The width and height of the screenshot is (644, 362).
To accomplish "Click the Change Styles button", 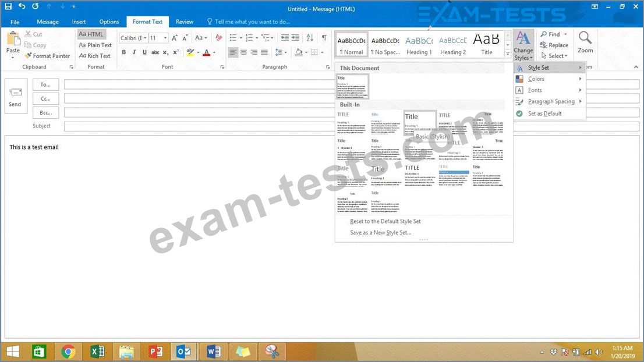I will 523,46.
